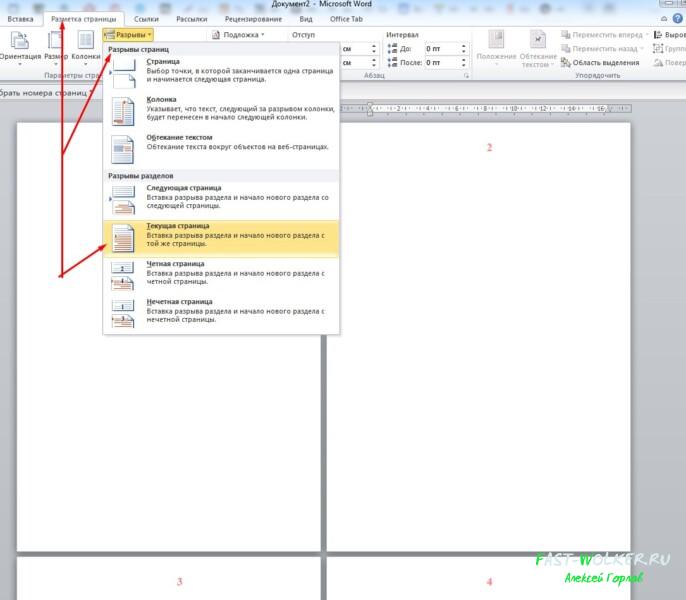Click the До spacing before input field
The width and height of the screenshot is (686, 600).
441,49
